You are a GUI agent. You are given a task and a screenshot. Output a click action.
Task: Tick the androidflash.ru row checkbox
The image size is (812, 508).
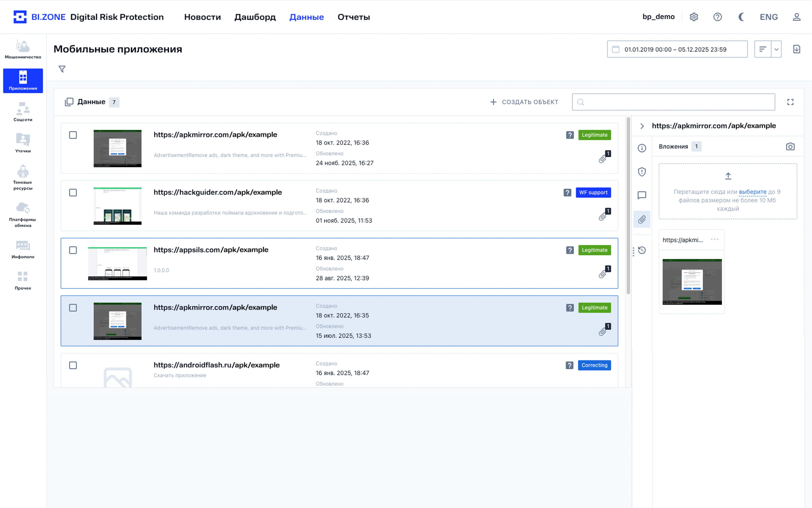(x=73, y=366)
